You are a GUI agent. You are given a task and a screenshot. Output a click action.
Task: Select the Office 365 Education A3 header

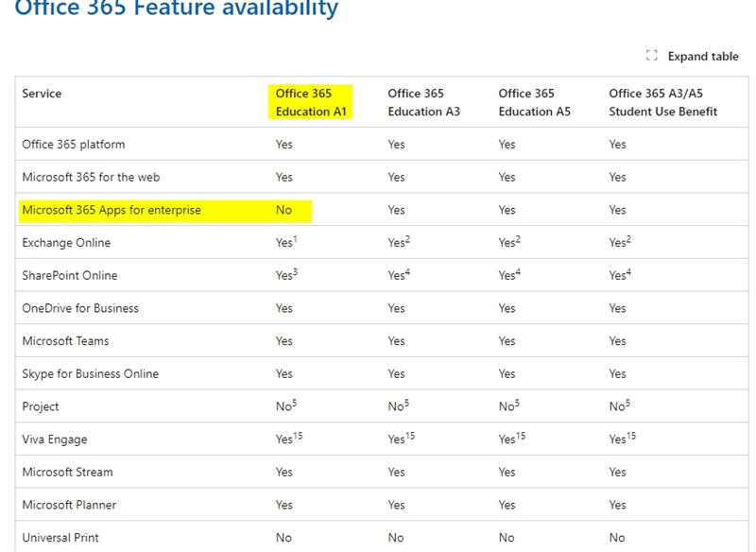tap(423, 102)
